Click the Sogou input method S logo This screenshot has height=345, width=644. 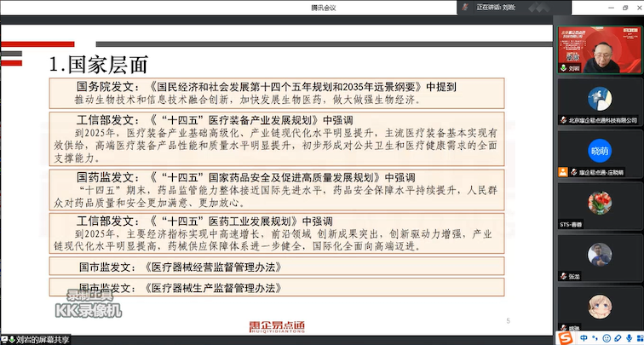pos(566,338)
